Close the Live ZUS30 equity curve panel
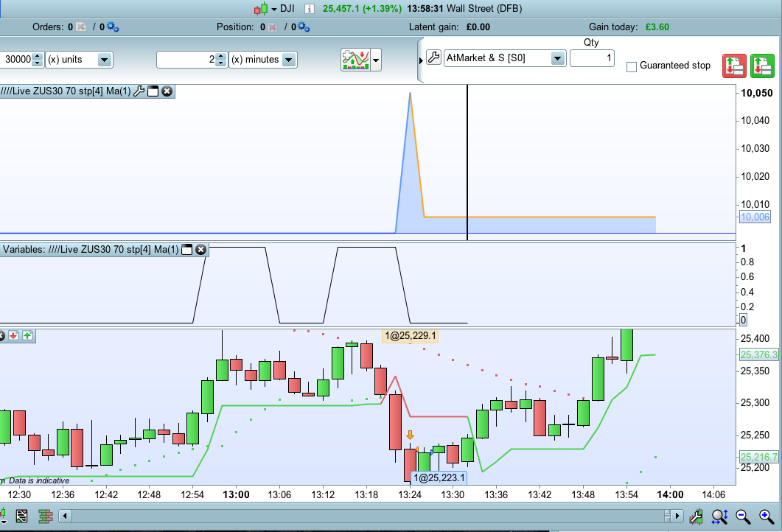 [x=167, y=91]
